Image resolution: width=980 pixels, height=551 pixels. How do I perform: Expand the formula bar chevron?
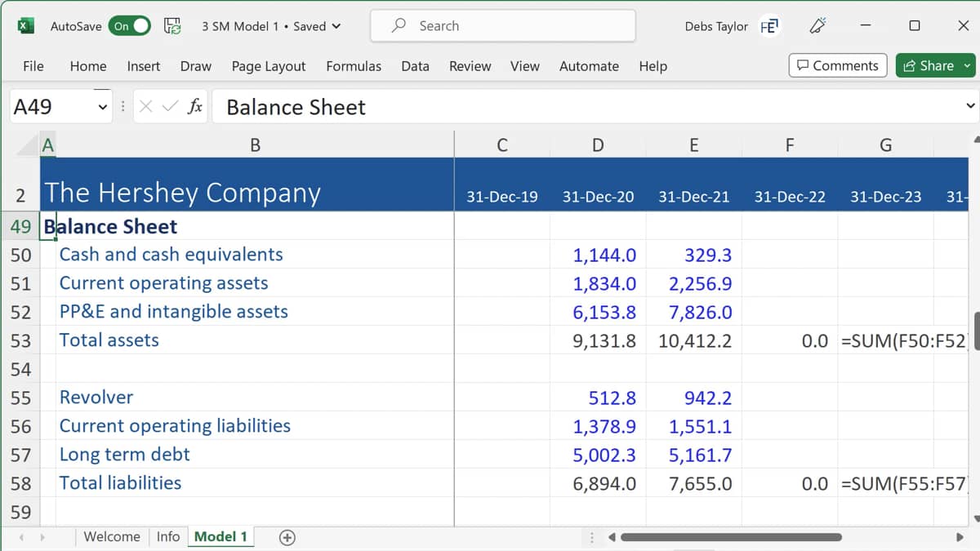point(970,106)
